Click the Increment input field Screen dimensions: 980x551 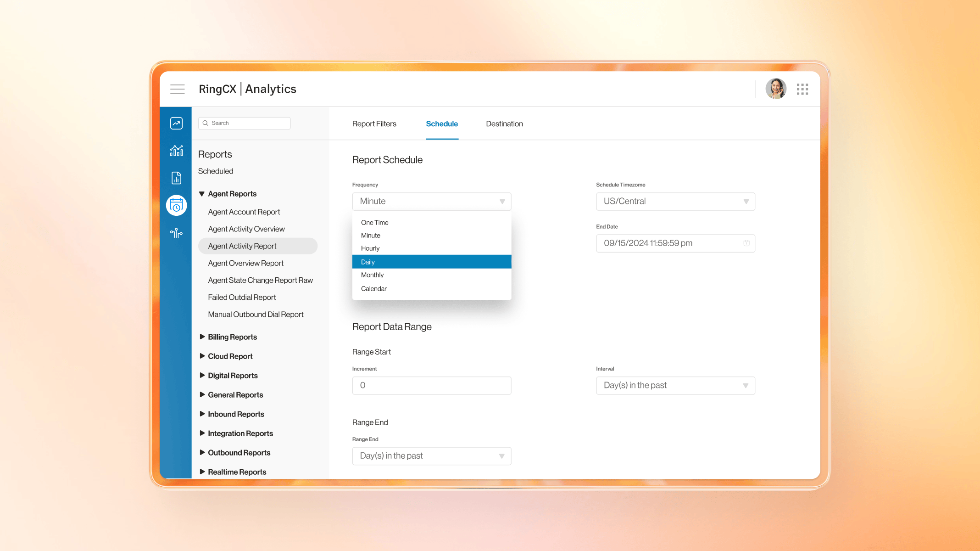(432, 386)
